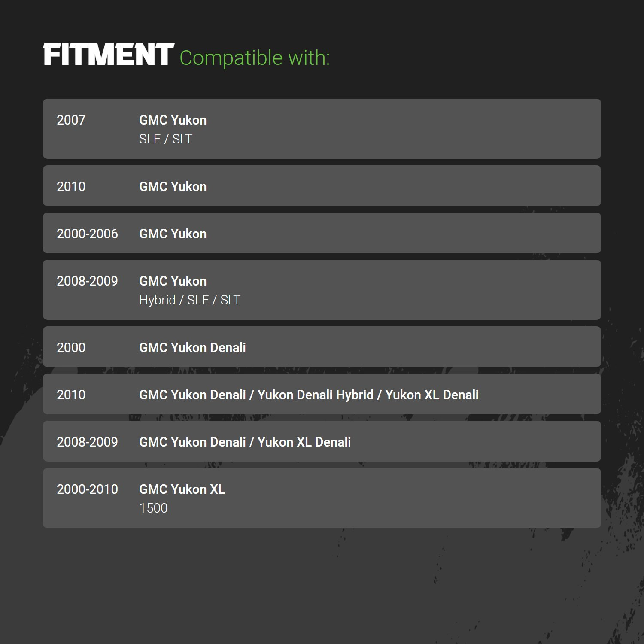This screenshot has width=644, height=644.
Task: Click the 2007 year label
Action: pos(71,120)
